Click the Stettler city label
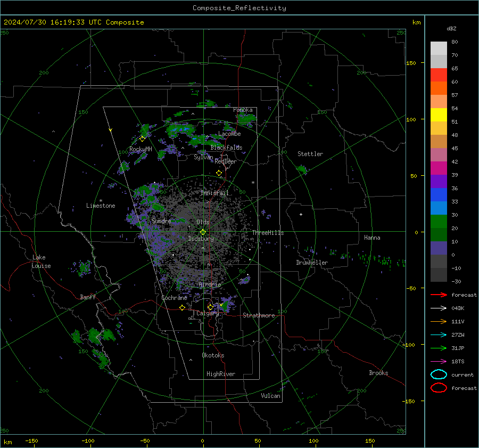The image size is (479, 448). [310, 154]
